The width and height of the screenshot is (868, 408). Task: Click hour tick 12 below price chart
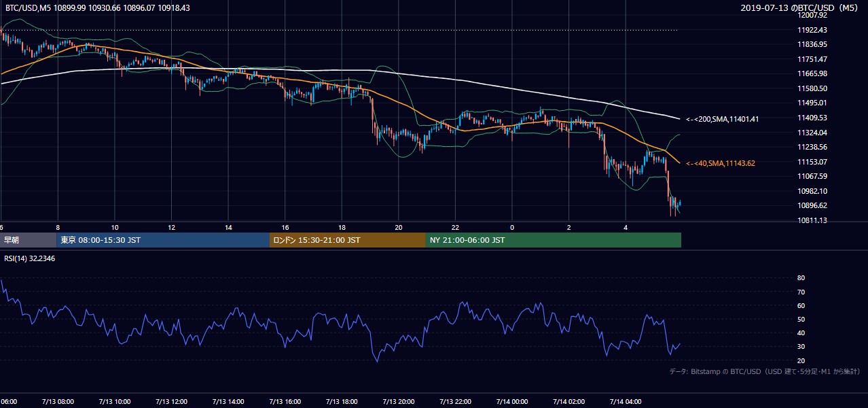(x=171, y=227)
